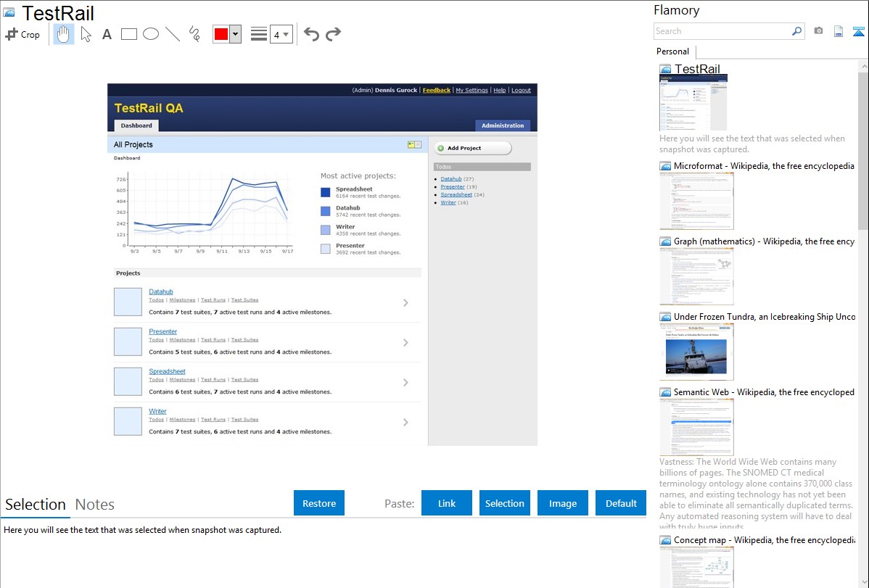
Task: Choose the text annotation tool
Action: (x=107, y=35)
